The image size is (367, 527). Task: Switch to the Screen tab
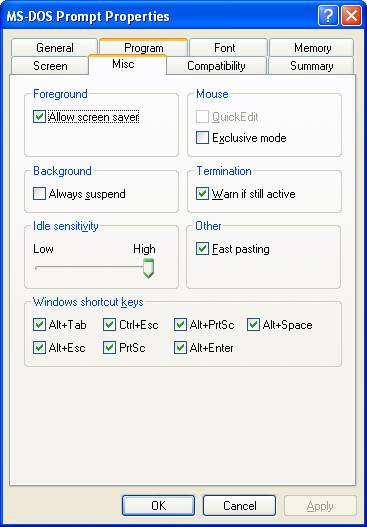[x=50, y=66]
